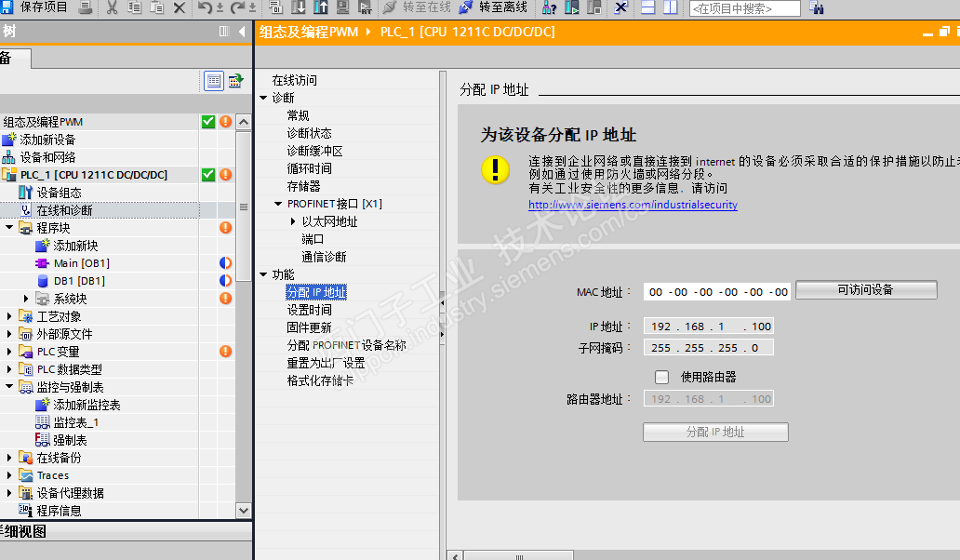The height and width of the screenshot is (560, 960).
Task: Click the Stop CPU icon
Action: 593,7
